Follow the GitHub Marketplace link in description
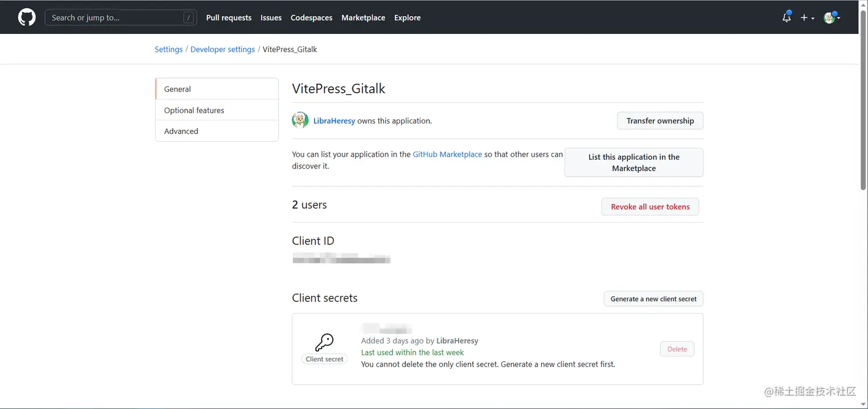Screen dimensions: 868x409 pos(447,155)
